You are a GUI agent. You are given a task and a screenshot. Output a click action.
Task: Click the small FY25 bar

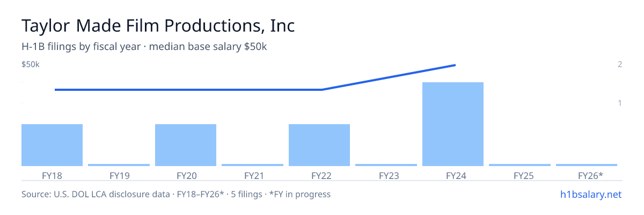click(519, 165)
